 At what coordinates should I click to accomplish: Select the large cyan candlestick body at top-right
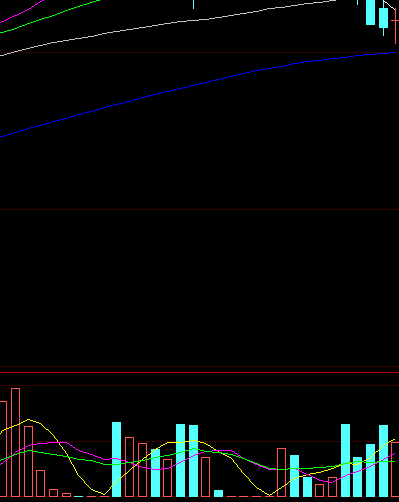coord(370,12)
